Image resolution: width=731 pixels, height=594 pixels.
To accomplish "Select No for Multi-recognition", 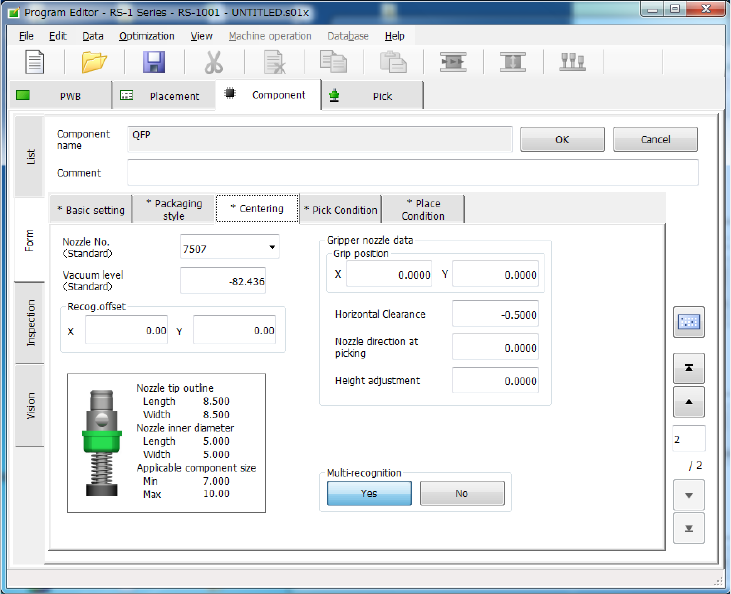I will pyautogui.click(x=462, y=493).
